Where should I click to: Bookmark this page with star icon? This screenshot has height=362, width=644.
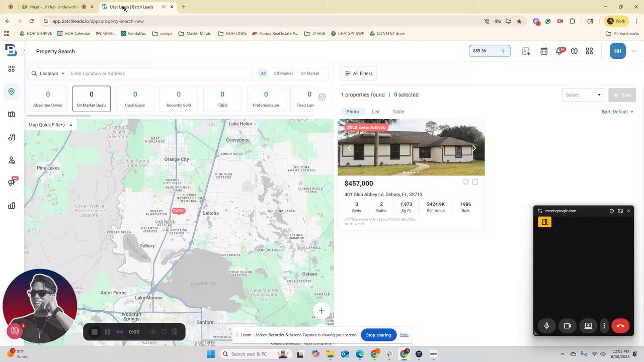click(519, 21)
